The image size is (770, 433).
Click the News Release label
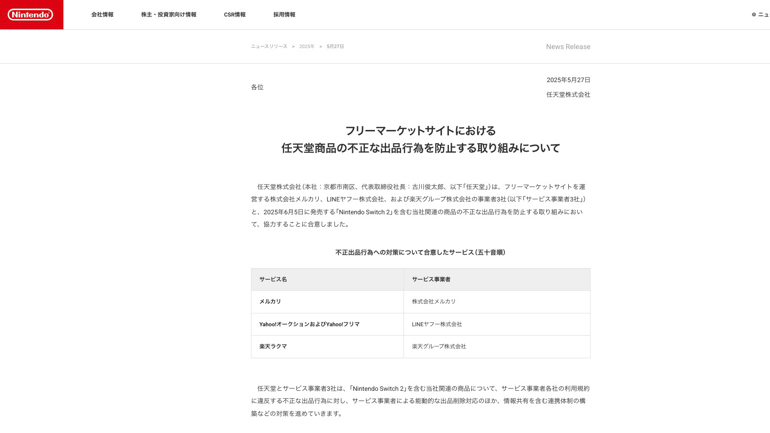click(568, 47)
